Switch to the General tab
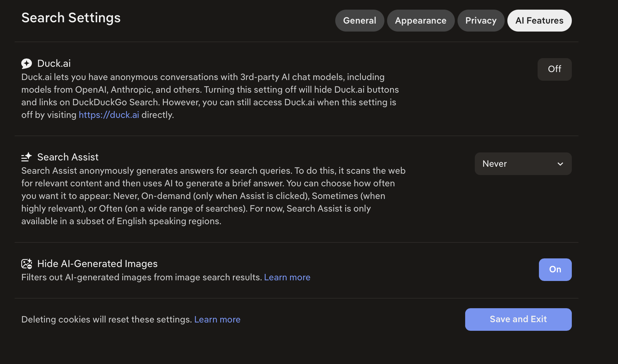 click(x=360, y=21)
